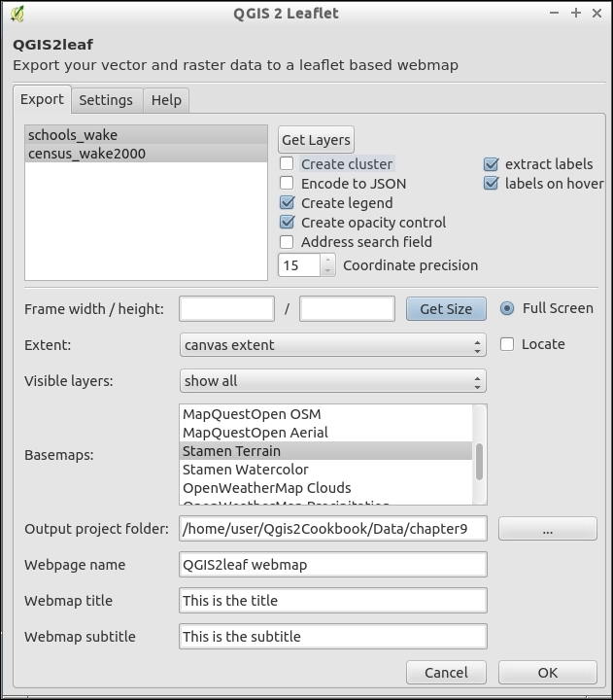Switch to the Settings tab
The width and height of the screenshot is (613, 700).
coord(106,100)
